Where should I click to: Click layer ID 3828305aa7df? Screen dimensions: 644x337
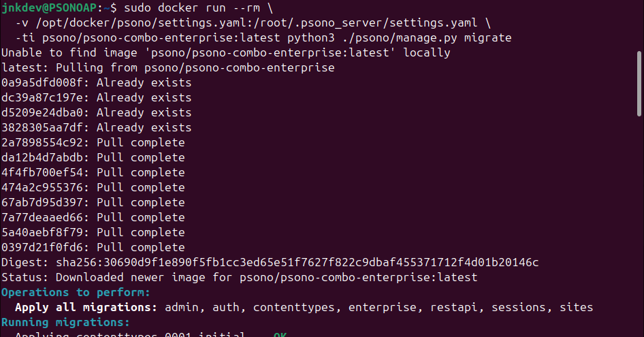pyautogui.click(x=45, y=127)
